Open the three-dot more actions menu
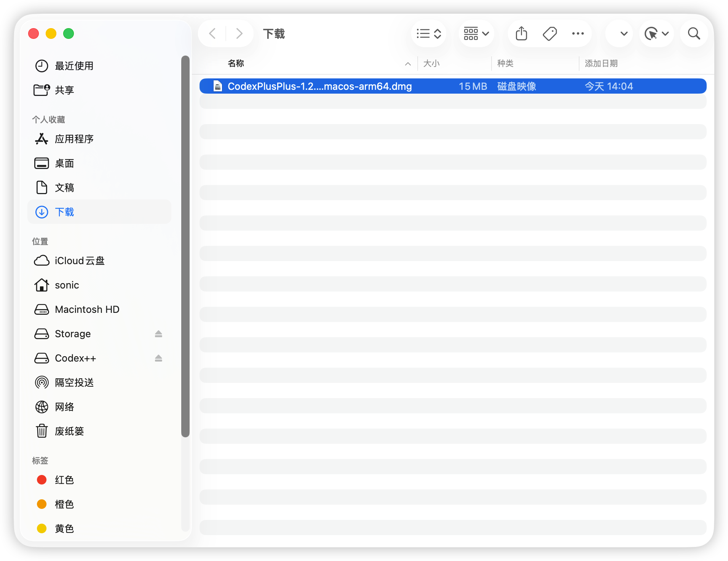728x561 pixels. 578,33
